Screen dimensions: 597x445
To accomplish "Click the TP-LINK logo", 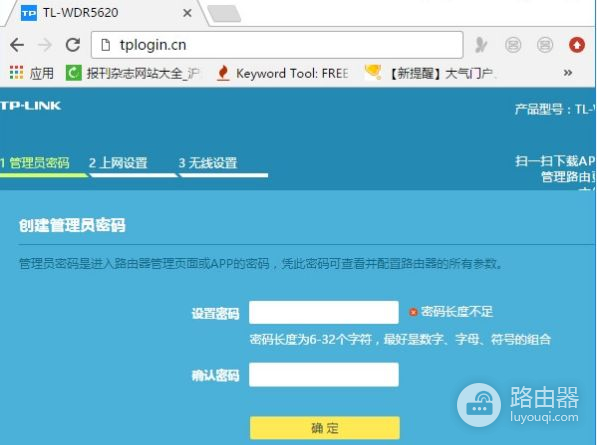I will click(30, 105).
